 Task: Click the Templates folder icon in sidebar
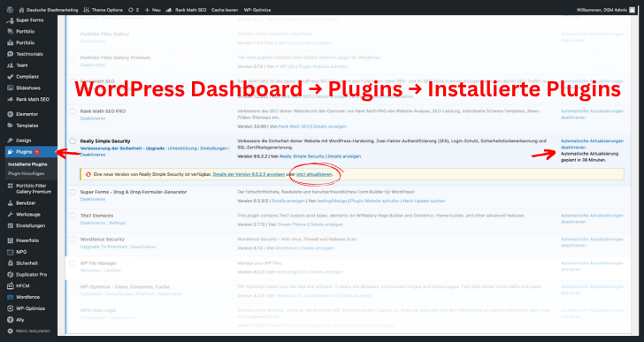point(10,125)
